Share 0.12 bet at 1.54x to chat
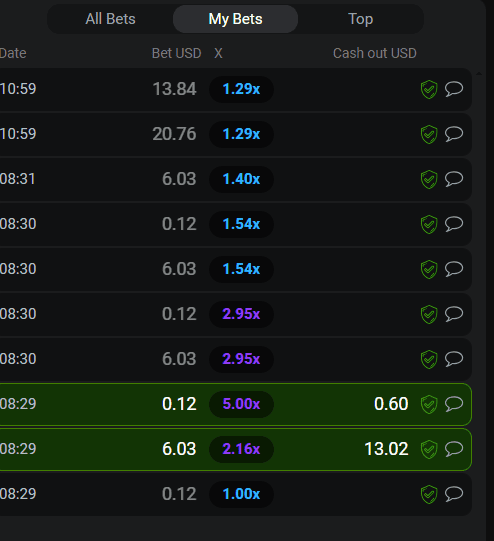This screenshot has width=494, height=541. coord(454,224)
